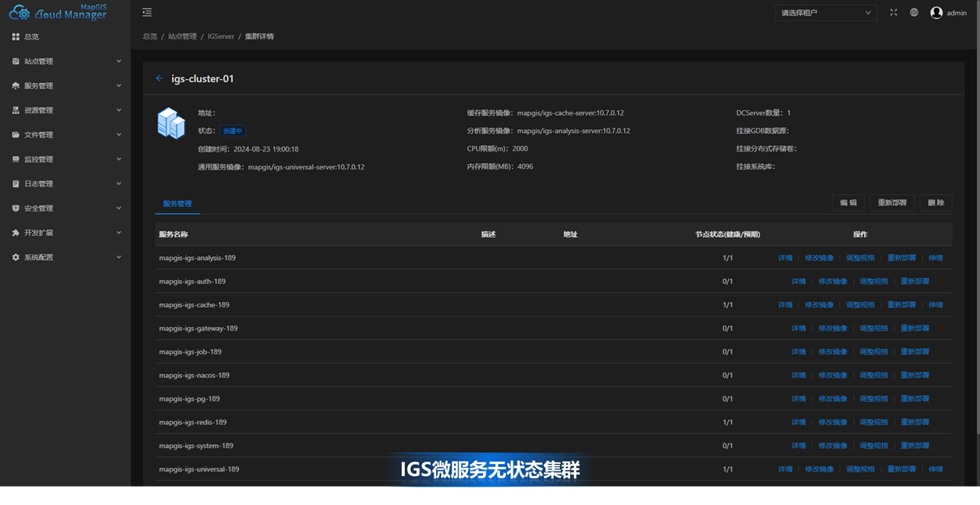Click 调整规格 for mapgis-igs-cache-189
The width and height of the screenshot is (980, 505).
(x=861, y=305)
